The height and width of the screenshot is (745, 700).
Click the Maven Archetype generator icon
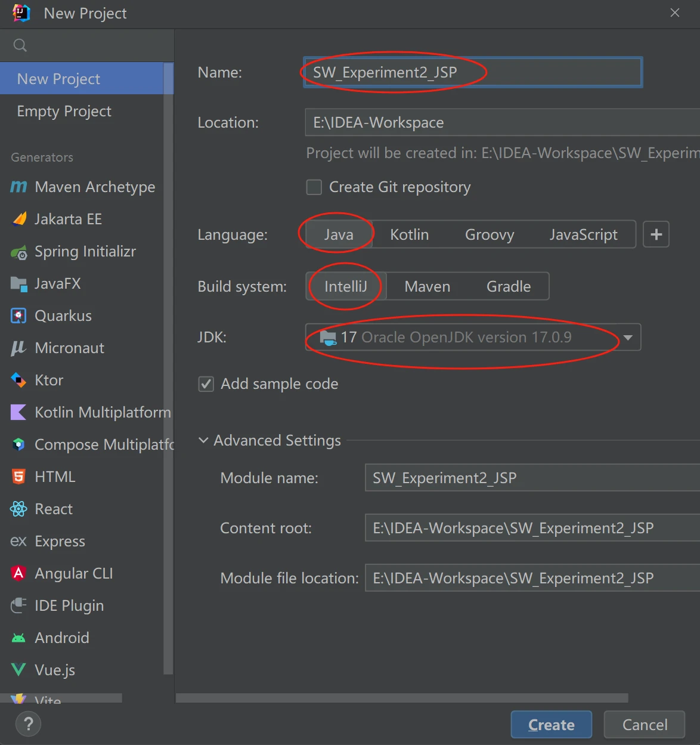[x=18, y=187]
